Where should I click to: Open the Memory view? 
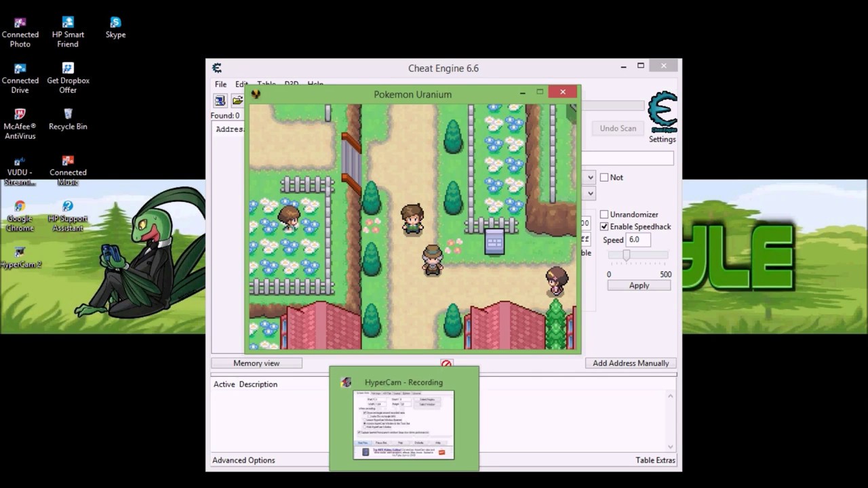click(256, 363)
